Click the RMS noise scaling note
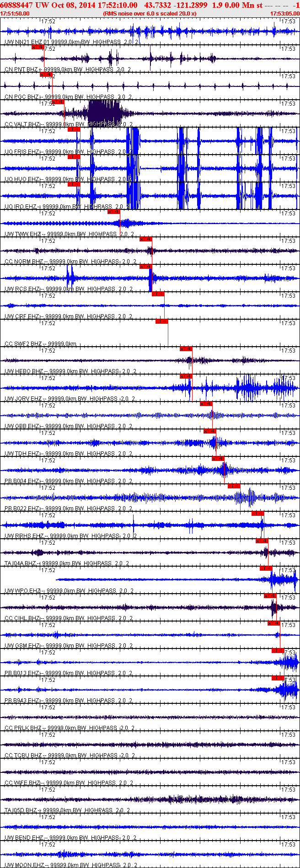300x868 pixels. [x=150, y=14]
